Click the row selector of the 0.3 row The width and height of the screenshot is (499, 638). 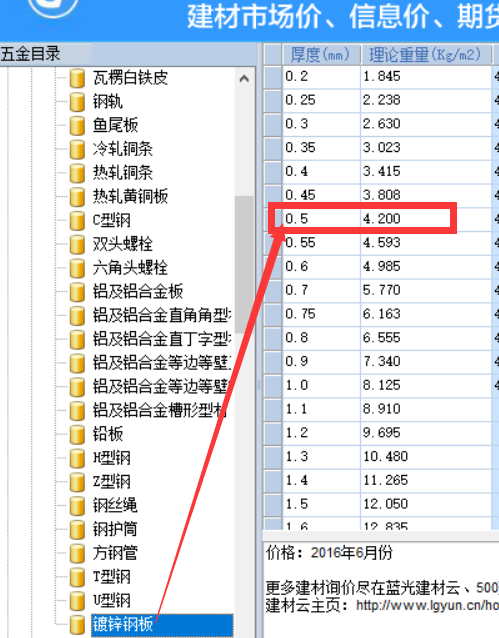tap(273, 124)
